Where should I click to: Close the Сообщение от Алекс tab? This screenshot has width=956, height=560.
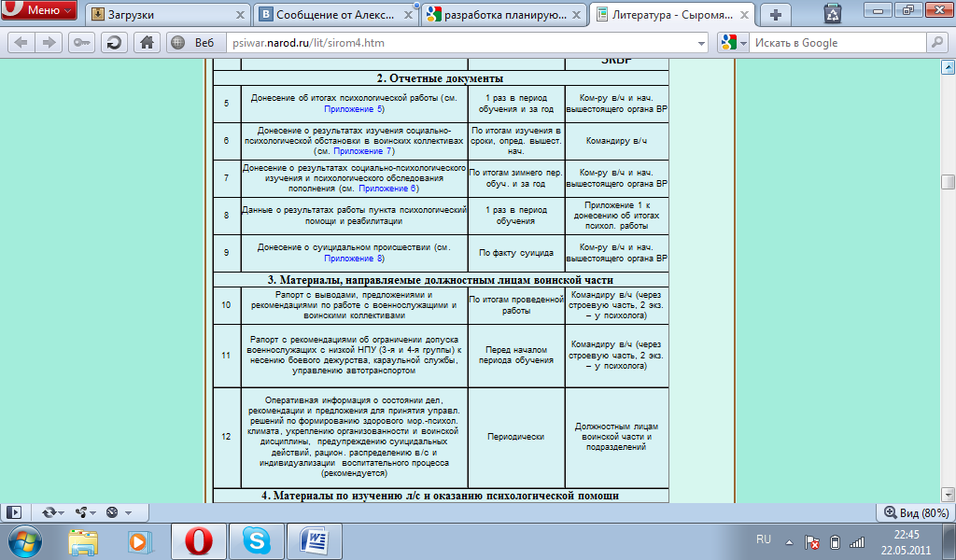[x=409, y=15]
